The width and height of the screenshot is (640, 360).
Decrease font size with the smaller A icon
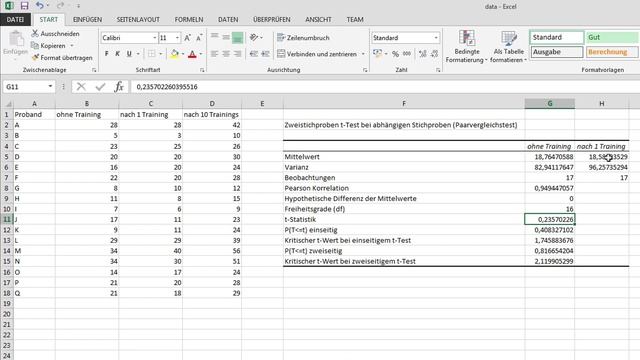tap(199, 38)
